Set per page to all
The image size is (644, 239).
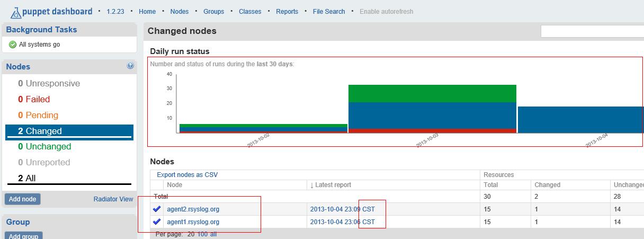click(213, 234)
